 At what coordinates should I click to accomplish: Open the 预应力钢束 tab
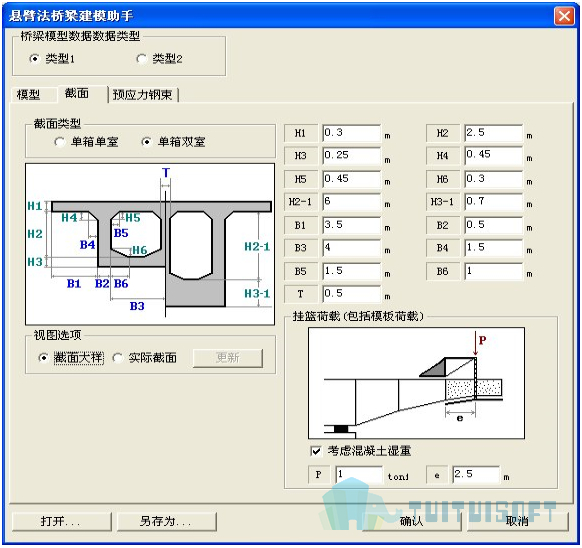click(143, 95)
